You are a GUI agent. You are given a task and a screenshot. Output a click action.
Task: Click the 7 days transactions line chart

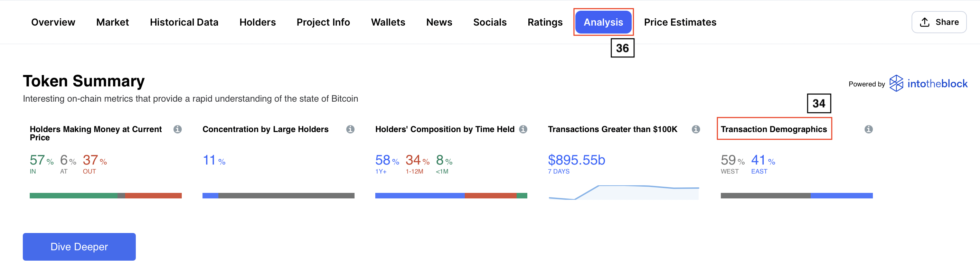pos(623,192)
